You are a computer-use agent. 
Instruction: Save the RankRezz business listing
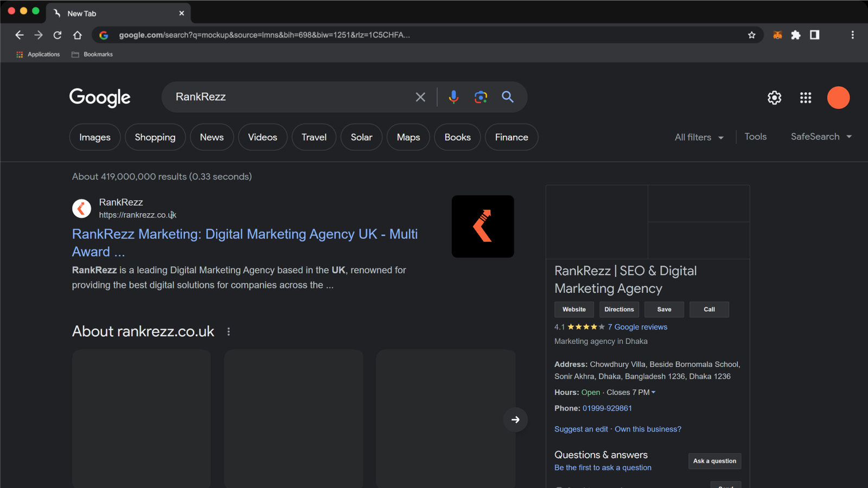click(664, 310)
